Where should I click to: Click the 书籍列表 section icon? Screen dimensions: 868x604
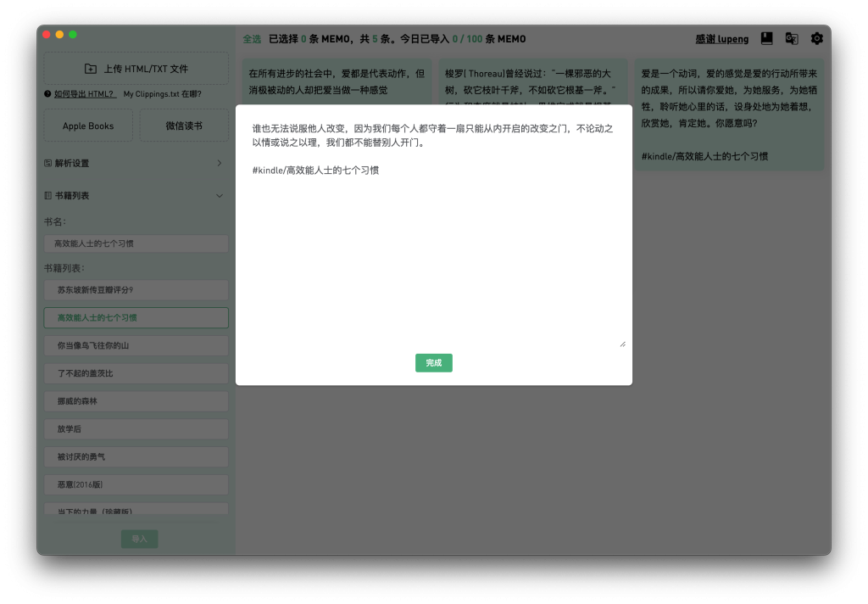click(48, 195)
